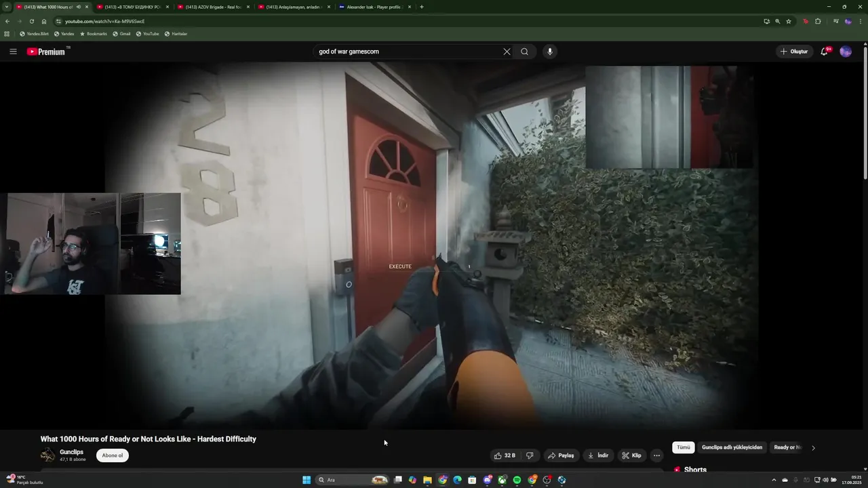Run the search with the magnifier button
This screenshot has width=868, height=488.
(524, 52)
